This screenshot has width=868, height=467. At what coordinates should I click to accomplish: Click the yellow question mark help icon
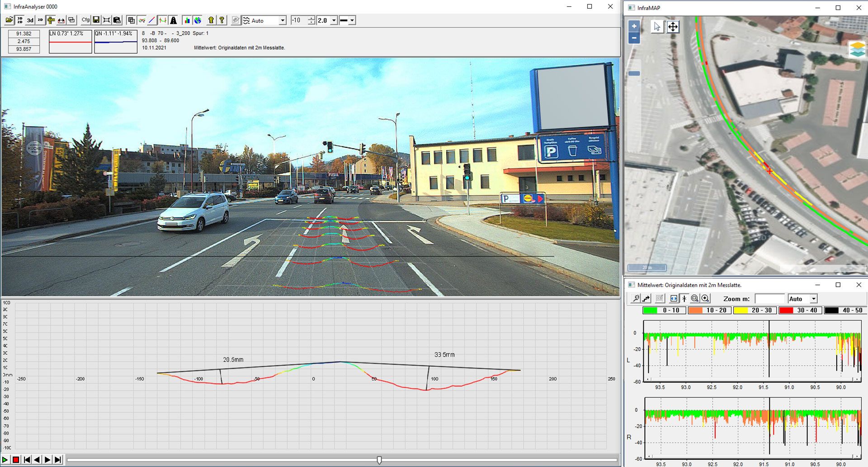[222, 20]
